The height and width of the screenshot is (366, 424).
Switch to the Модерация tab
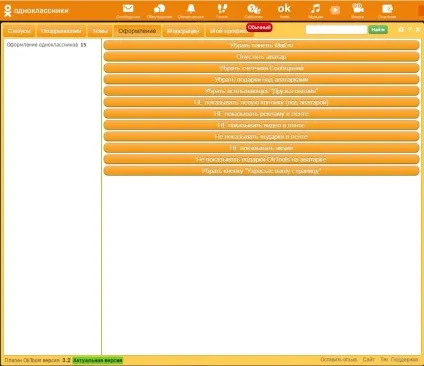[183, 31]
